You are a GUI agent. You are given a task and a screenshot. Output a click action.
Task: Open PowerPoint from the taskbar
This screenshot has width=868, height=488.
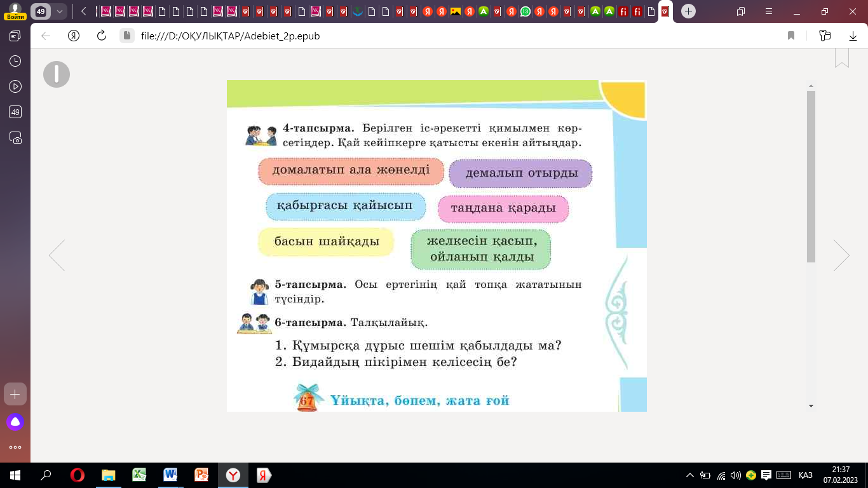201,475
